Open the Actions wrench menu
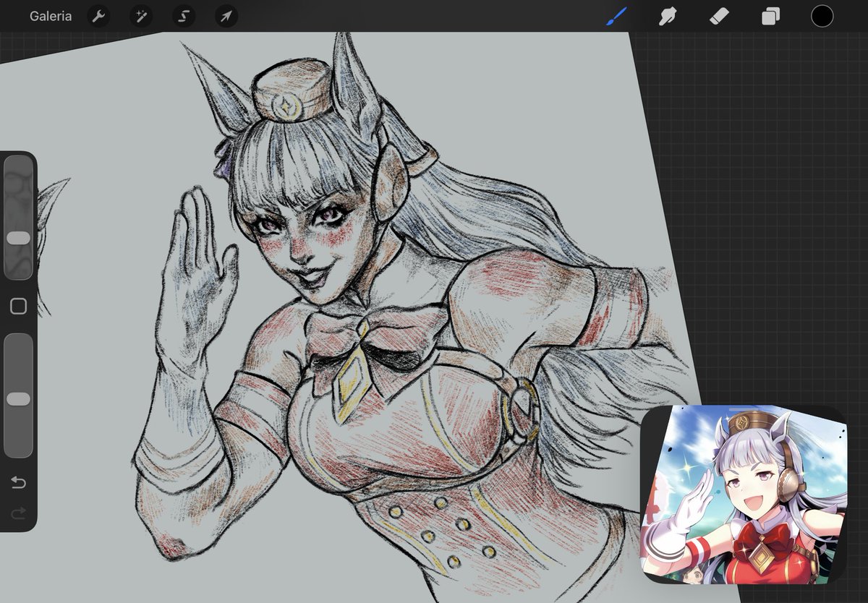The height and width of the screenshot is (603, 868). (98, 16)
